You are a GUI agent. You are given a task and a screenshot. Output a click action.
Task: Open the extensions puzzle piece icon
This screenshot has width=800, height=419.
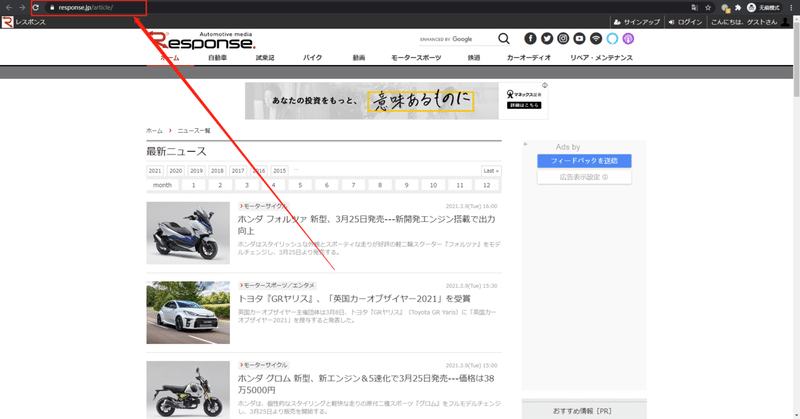(x=738, y=8)
